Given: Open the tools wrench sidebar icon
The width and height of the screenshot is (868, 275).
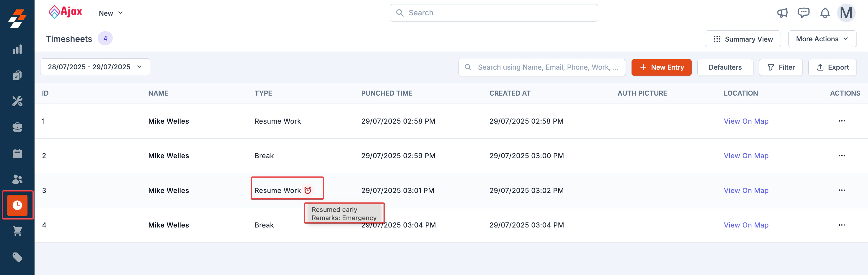Looking at the screenshot, I should pyautogui.click(x=17, y=101).
